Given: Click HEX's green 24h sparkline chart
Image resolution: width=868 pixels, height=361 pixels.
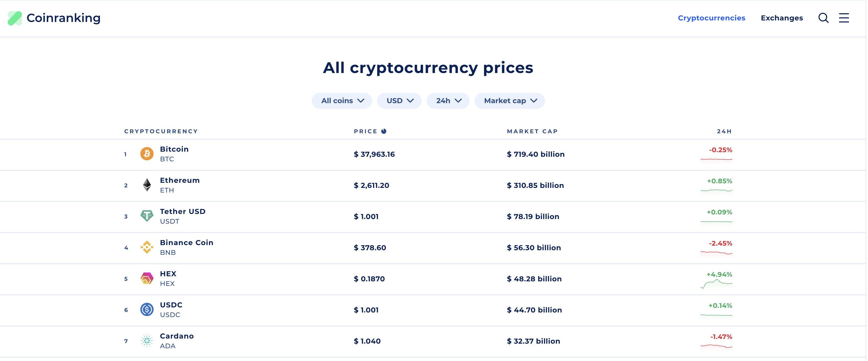Looking at the screenshot, I should coord(717,285).
